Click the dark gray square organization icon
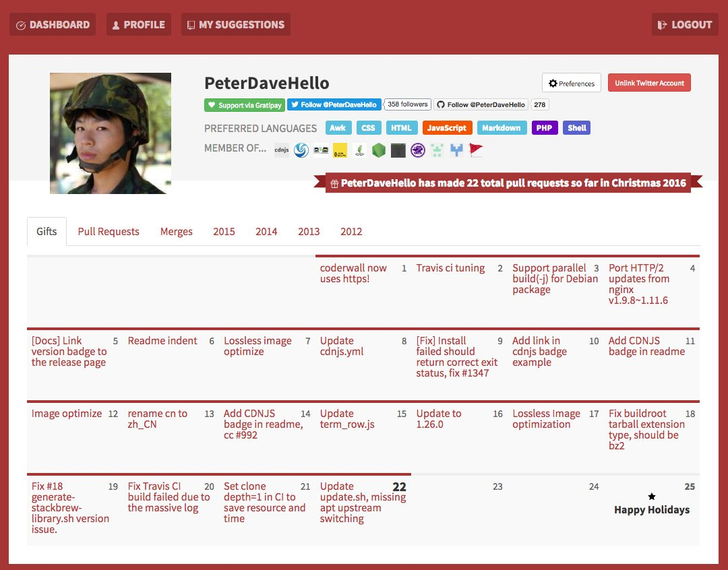 click(398, 150)
